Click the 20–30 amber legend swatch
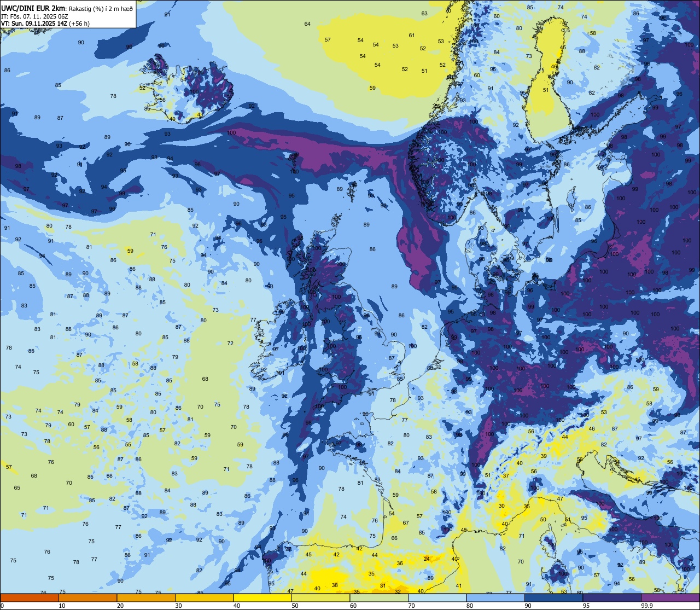This screenshot has width=700, height=610. coord(146,597)
